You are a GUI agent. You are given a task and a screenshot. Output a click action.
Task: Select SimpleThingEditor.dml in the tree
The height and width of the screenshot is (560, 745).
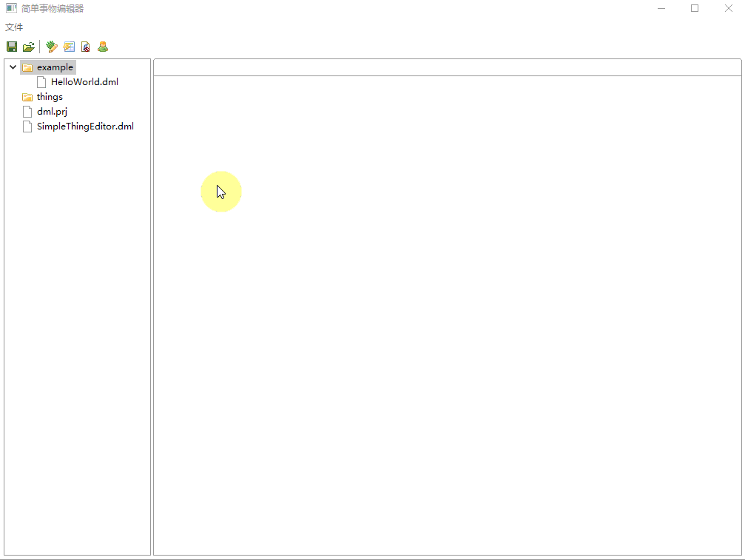[85, 126]
